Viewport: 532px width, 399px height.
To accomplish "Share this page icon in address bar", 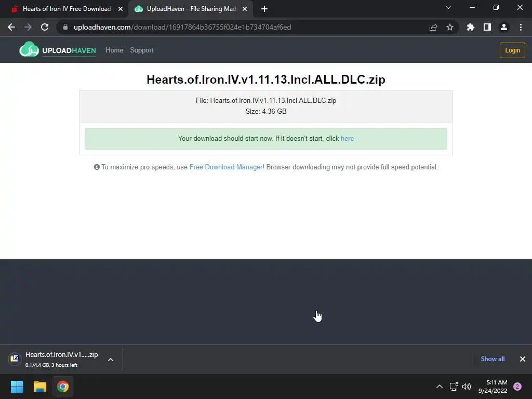I will [433, 27].
